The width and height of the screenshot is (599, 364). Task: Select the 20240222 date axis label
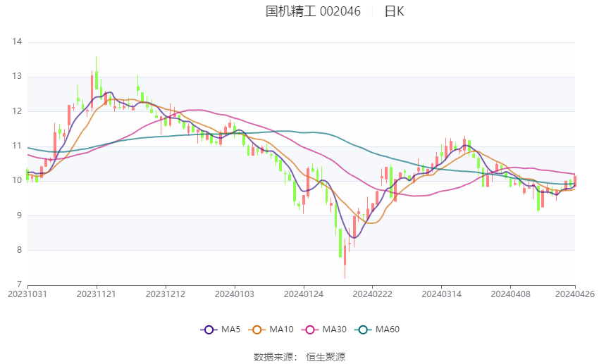373,294
